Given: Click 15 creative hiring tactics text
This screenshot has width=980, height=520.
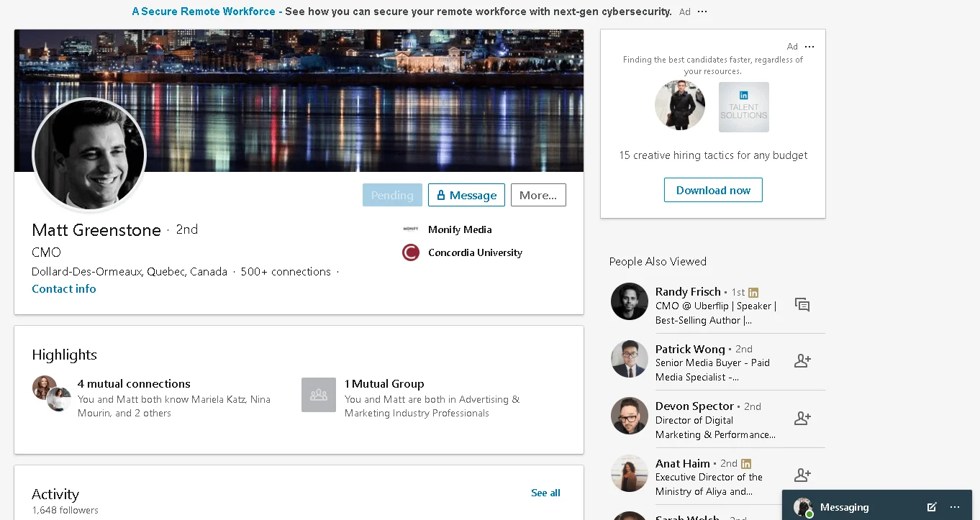Looking at the screenshot, I should 713,155.
